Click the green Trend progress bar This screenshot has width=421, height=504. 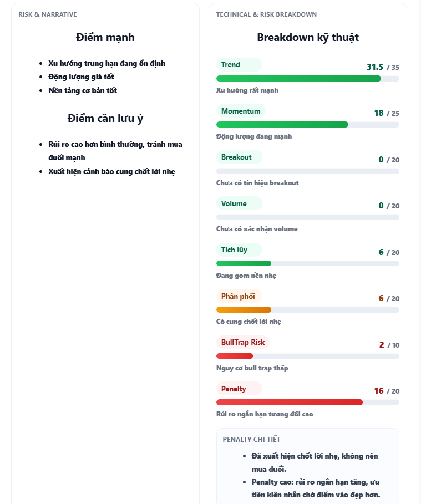(x=298, y=79)
